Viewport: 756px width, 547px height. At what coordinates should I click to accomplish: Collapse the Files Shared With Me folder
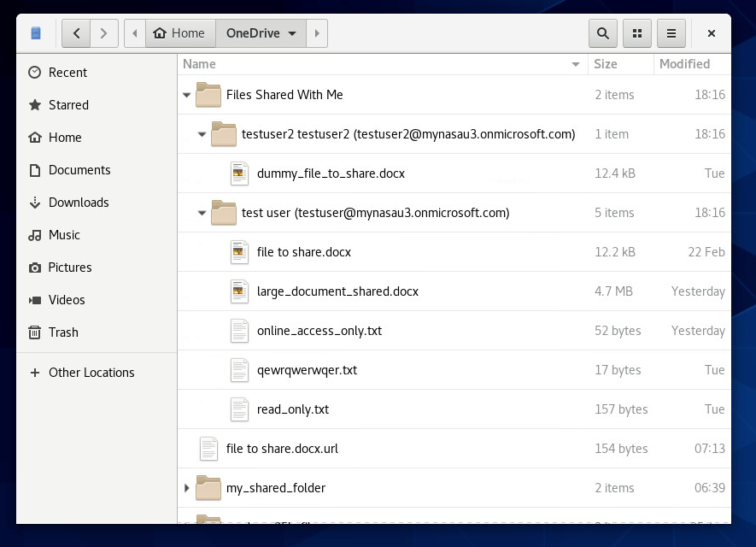click(x=187, y=95)
